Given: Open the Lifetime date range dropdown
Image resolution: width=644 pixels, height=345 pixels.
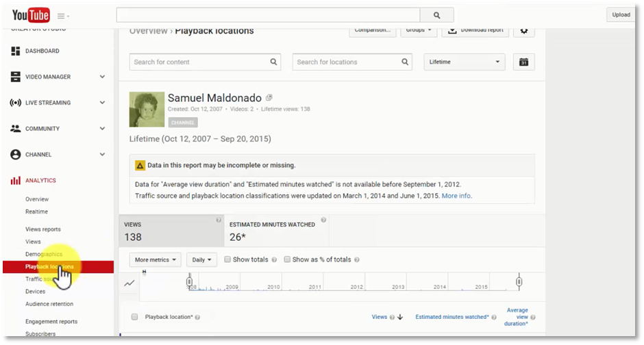Looking at the screenshot, I should (x=465, y=62).
